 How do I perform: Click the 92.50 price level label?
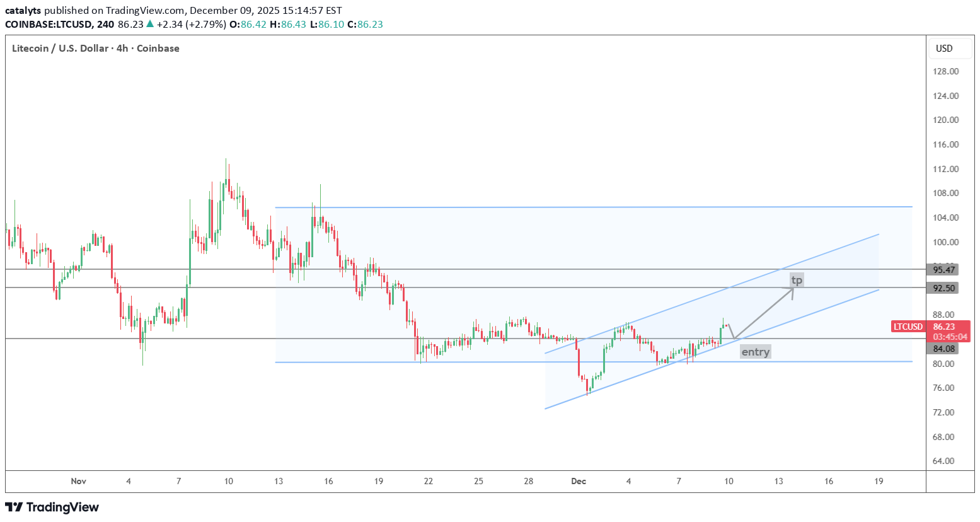point(943,287)
